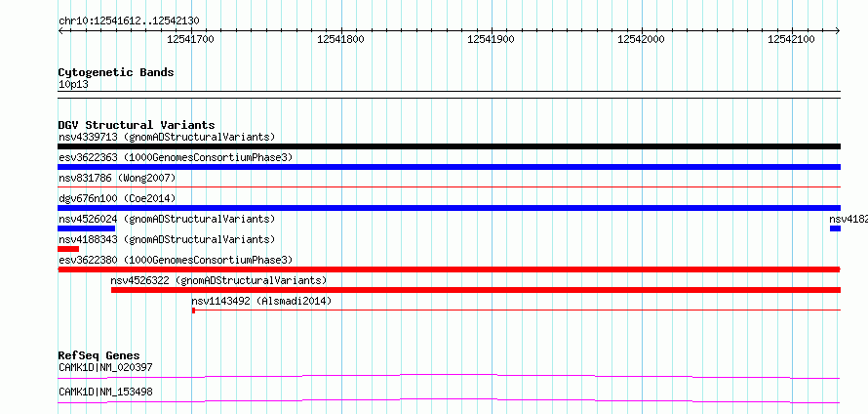Image resolution: width=868 pixels, height=414 pixels.
Task: Click the short blue nsv4526024 bar
Action: click(87, 228)
